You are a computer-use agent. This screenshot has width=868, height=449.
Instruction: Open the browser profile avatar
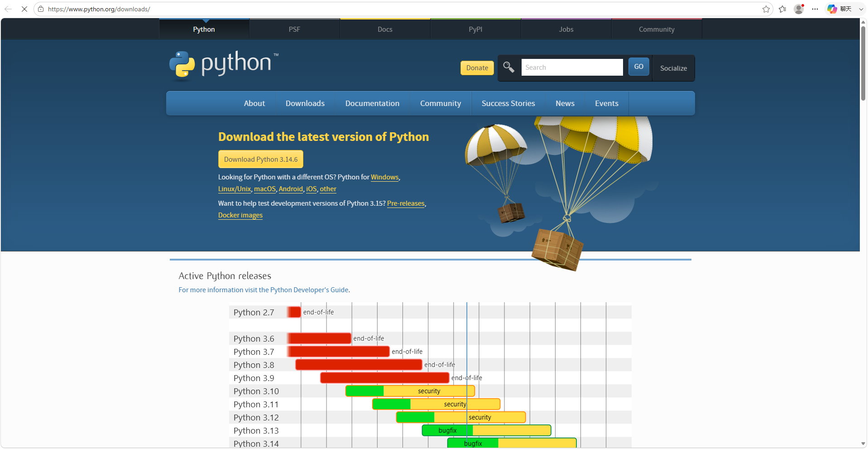click(799, 9)
